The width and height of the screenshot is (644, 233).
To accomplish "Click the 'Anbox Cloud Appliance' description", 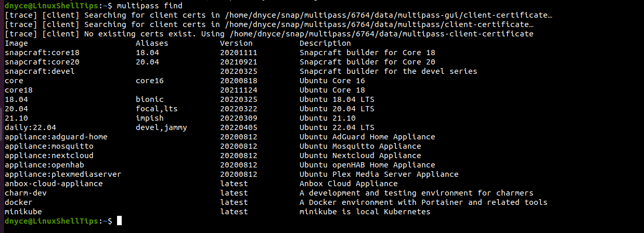I will point(349,184).
